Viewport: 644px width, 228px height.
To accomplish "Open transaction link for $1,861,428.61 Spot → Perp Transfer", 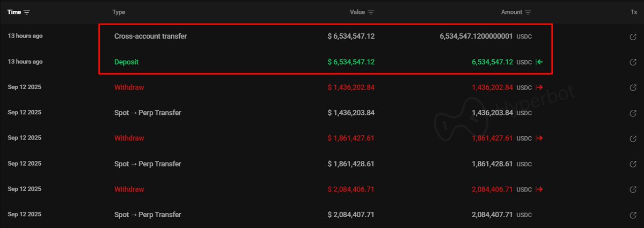I will tap(633, 164).
